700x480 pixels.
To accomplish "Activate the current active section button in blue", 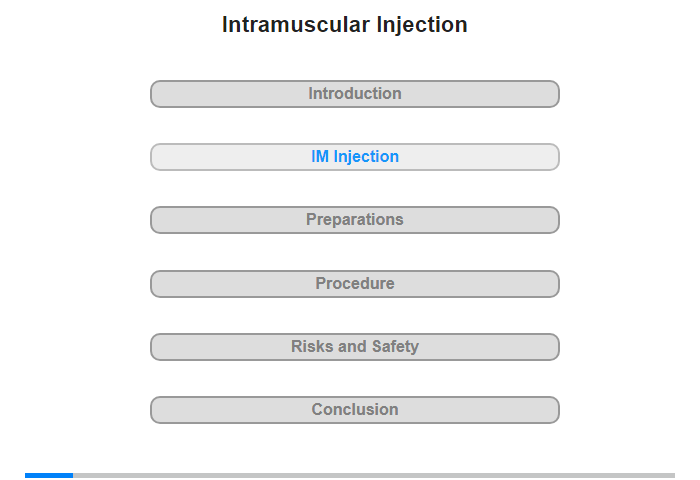I will pos(354,157).
